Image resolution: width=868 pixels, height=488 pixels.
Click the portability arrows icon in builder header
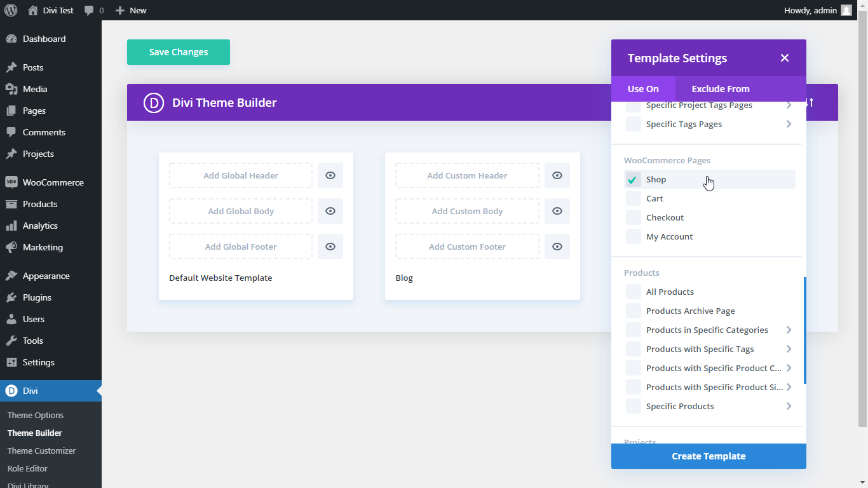[x=810, y=102]
